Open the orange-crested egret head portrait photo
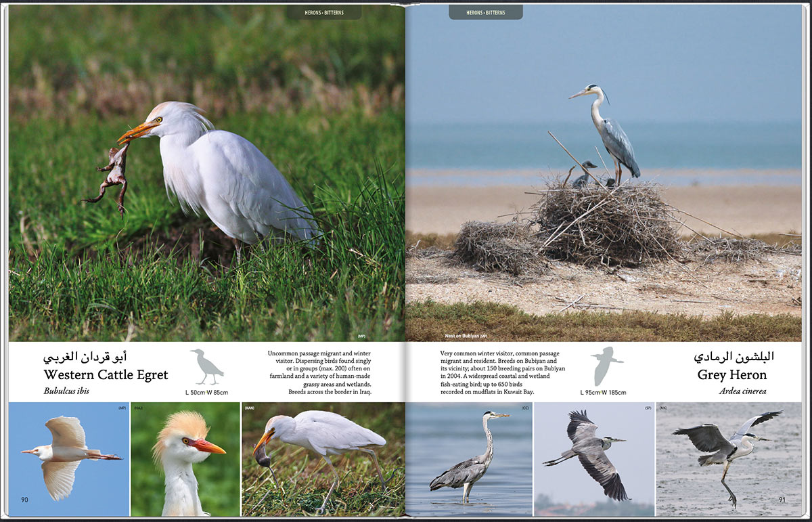The width and height of the screenshot is (812, 522). pos(185,459)
